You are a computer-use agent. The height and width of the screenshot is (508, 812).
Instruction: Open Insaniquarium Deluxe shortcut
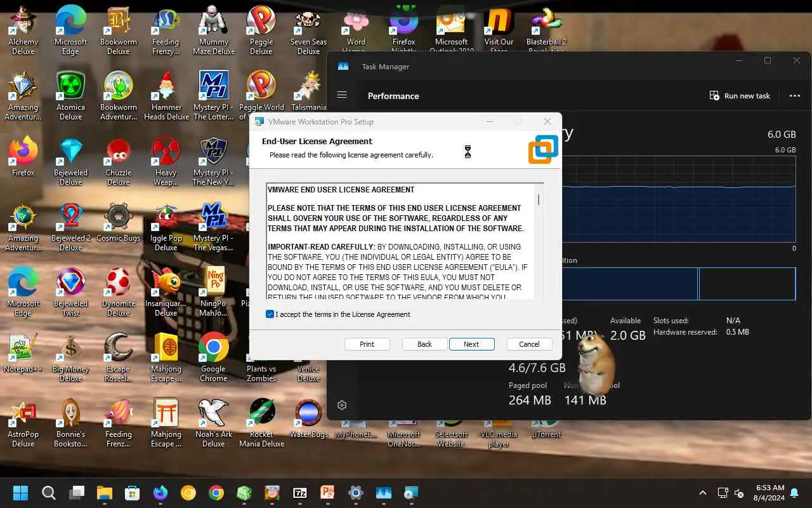click(x=166, y=292)
